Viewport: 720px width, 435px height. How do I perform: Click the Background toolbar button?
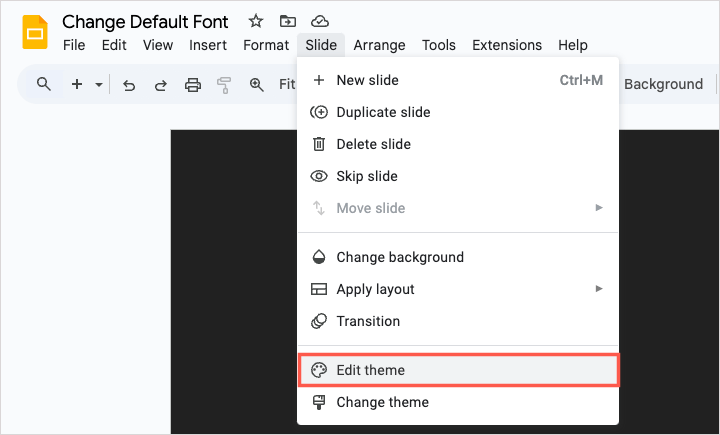pyautogui.click(x=664, y=84)
